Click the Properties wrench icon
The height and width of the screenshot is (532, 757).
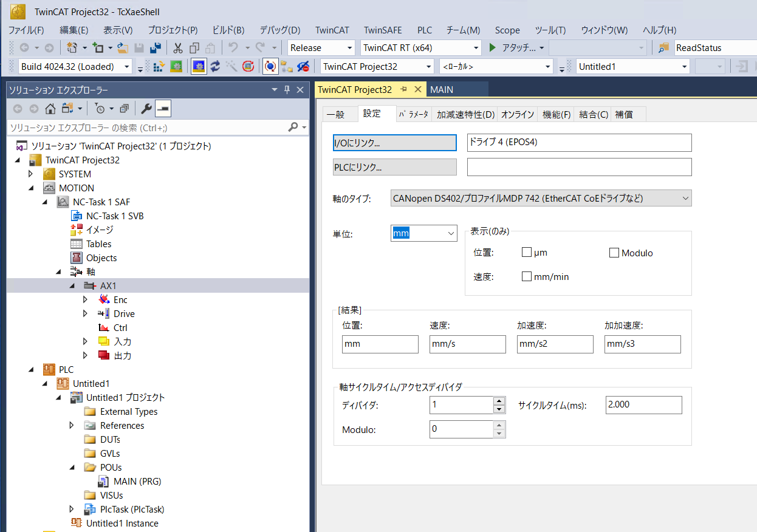tap(146, 109)
